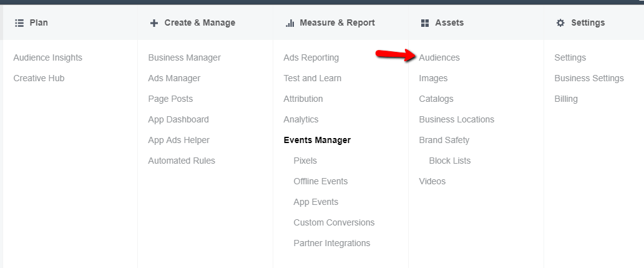Image resolution: width=644 pixels, height=268 pixels.
Task: Go to Partner Integrations
Action: (331, 243)
